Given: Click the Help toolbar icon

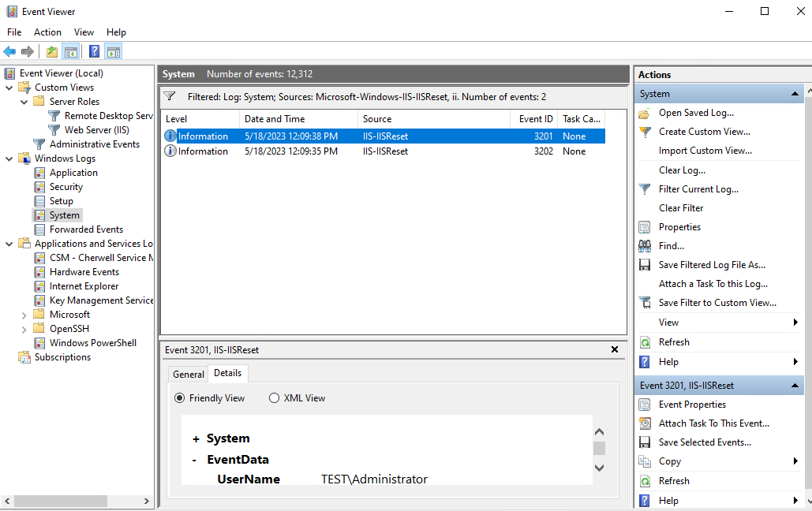Looking at the screenshot, I should point(94,52).
